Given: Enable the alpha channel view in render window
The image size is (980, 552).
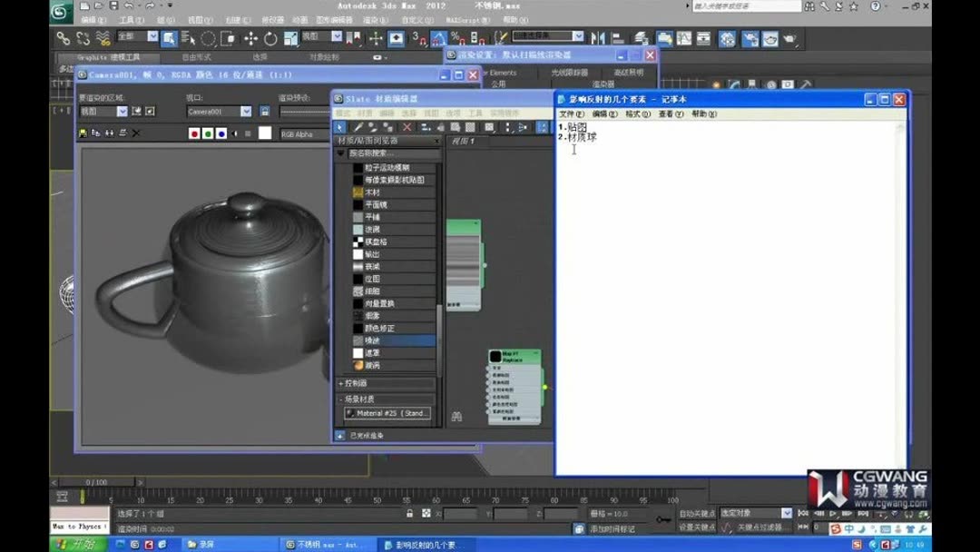Looking at the screenshot, I should click(x=234, y=134).
